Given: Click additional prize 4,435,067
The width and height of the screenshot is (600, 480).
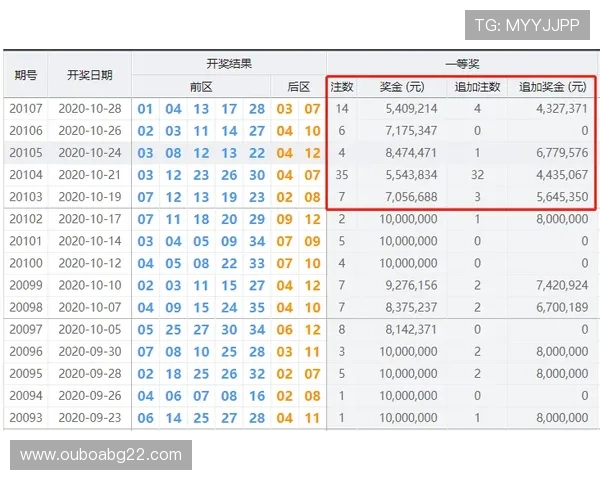Looking at the screenshot, I should [562, 175].
